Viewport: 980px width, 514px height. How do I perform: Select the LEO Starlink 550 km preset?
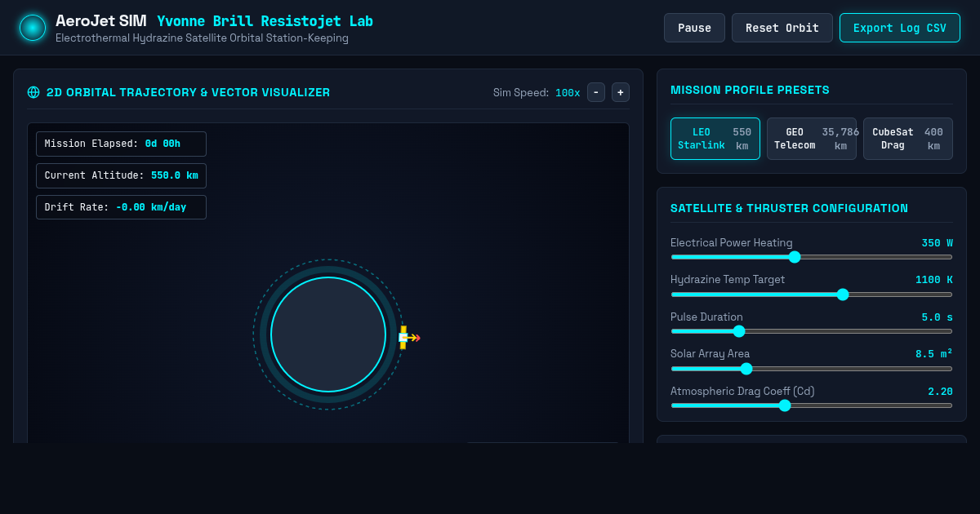point(715,139)
